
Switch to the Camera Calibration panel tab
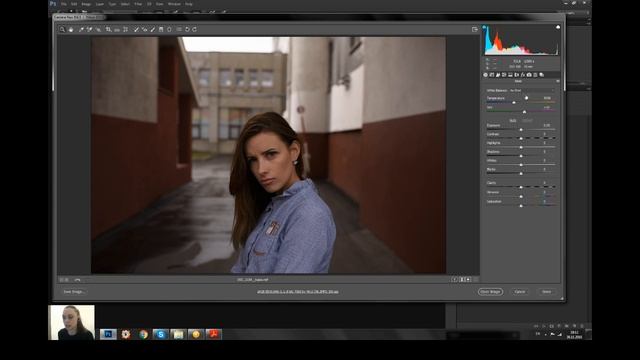(529, 75)
